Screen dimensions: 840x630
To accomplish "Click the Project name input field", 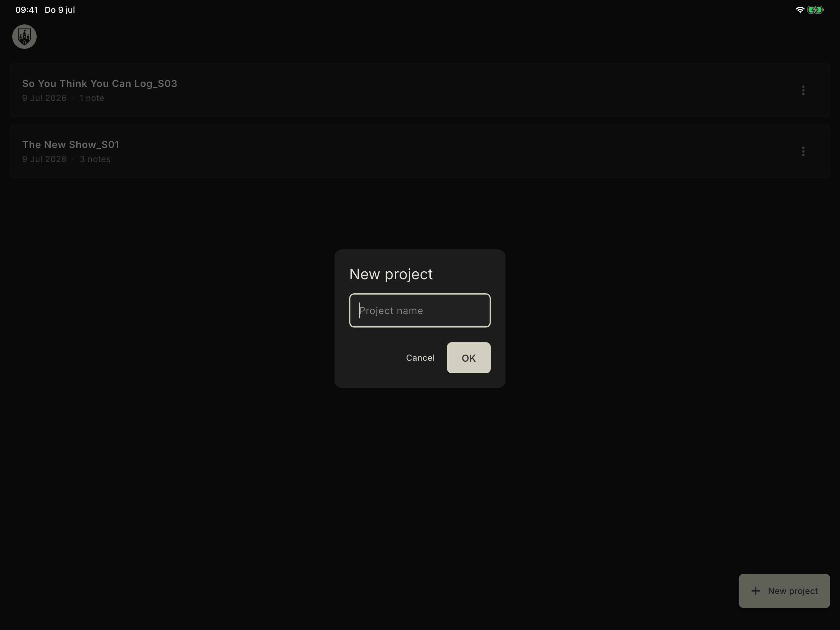I will click(420, 310).
